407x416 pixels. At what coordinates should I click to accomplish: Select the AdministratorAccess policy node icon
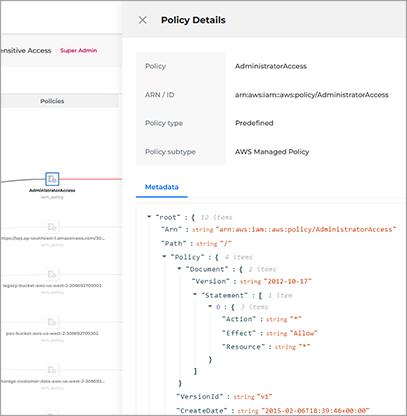click(52, 179)
